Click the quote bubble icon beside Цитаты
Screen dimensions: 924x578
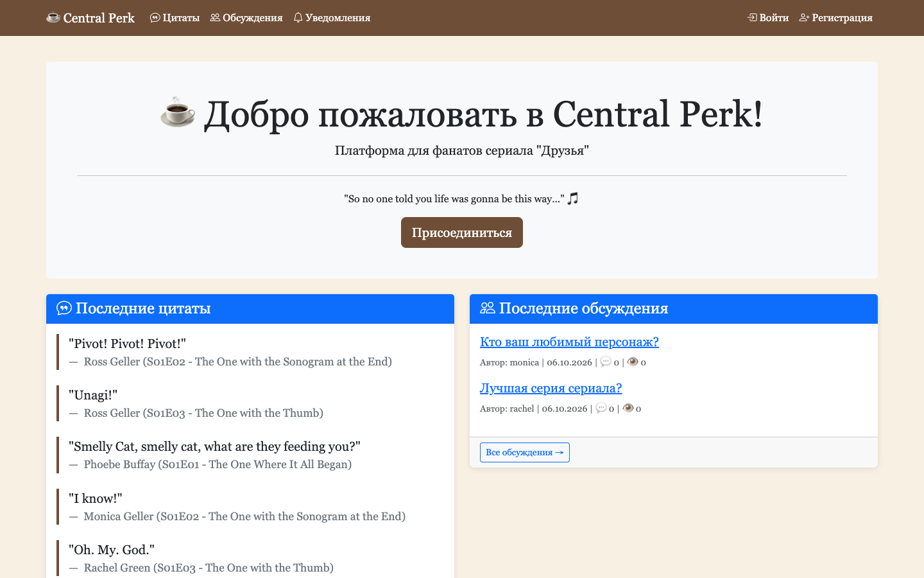155,17
